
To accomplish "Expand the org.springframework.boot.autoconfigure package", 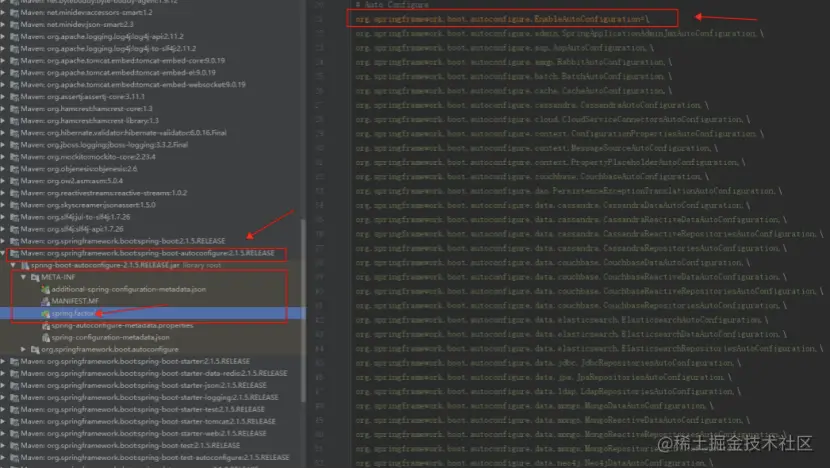I will pos(24,349).
